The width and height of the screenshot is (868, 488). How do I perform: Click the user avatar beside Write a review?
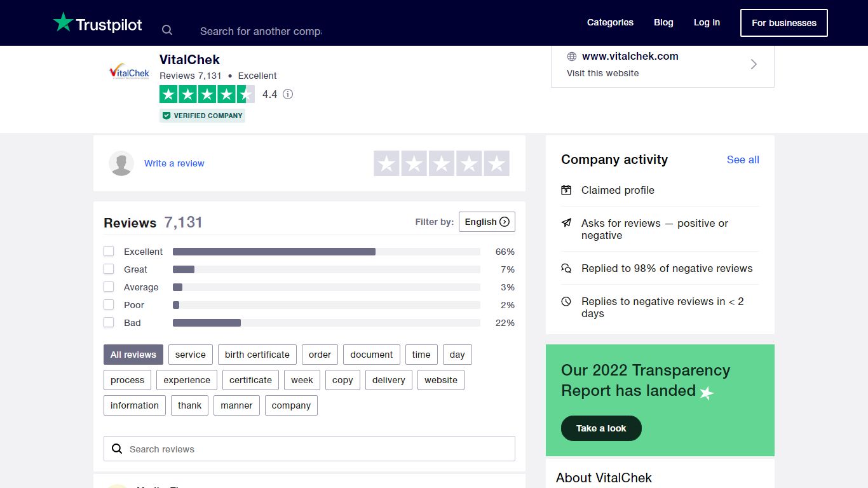pyautogui.click(x=121, y=163)
